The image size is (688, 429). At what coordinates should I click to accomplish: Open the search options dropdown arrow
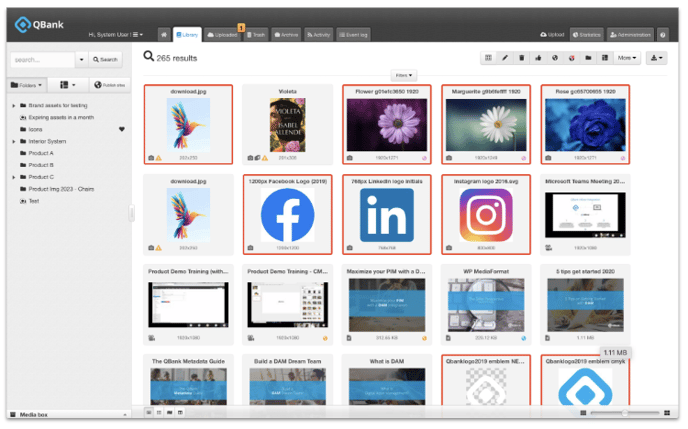pos(82,60)
